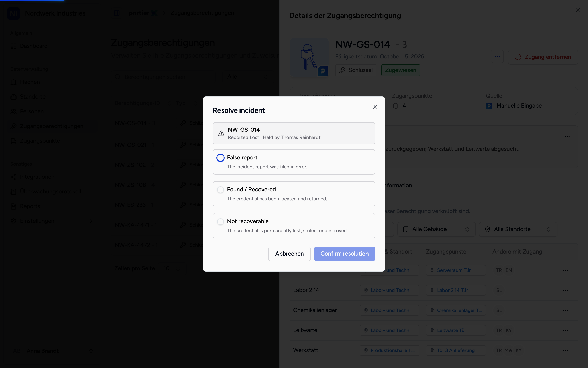The image size is (588, 368).
Task: Click the TR avatar in the Leitwarte row
Action: 499,331
